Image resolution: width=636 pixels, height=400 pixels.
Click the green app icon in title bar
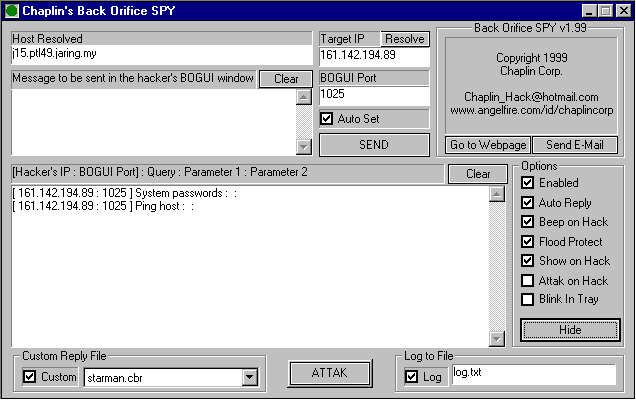(11, 11)
